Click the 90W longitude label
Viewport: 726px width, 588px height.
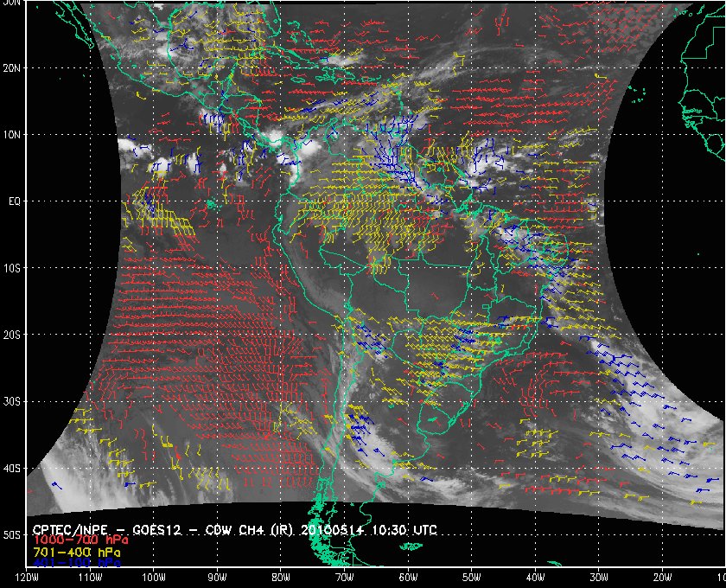click(217, 578)
